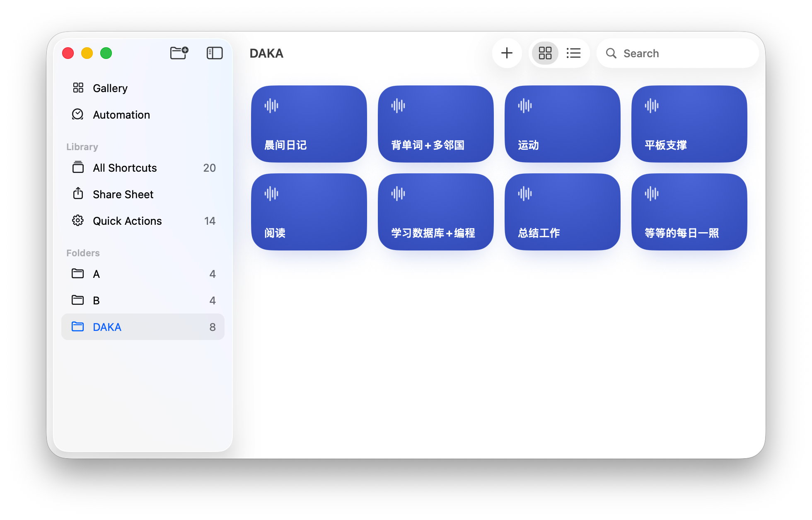Click waveform icon on 等等的每日一照 tile
The image size is (812, 520).
click(651, 194)
